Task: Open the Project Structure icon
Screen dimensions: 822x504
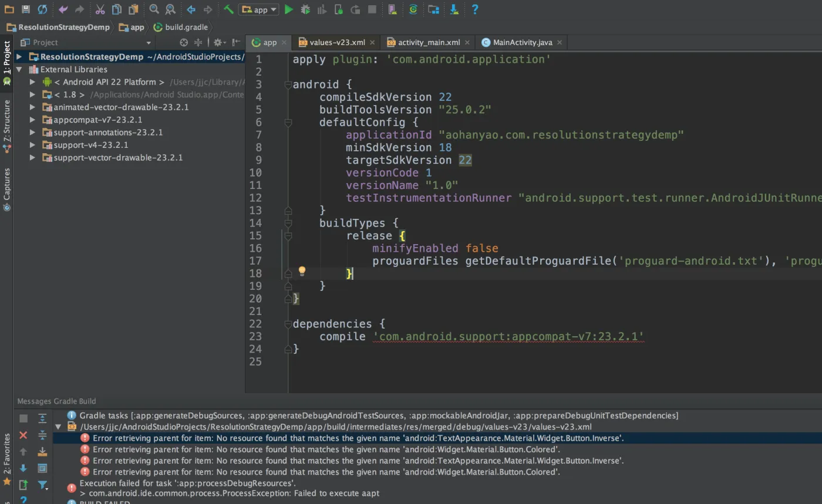Action: tap(433, 9)
